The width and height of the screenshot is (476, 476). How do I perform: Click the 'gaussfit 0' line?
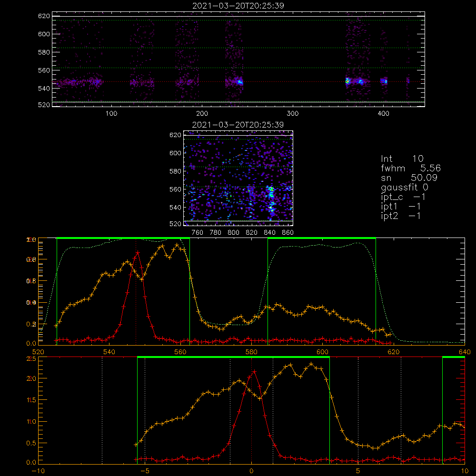tap(404, 187)
